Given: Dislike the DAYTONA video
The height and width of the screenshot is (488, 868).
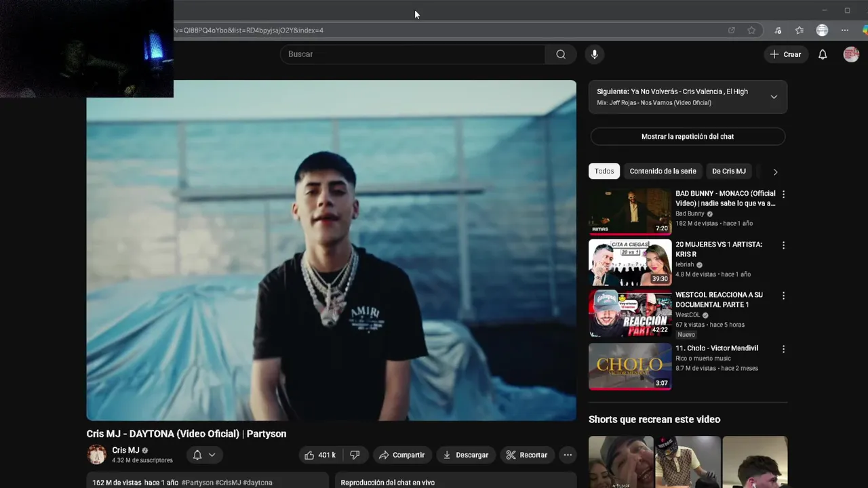Looking at the screenshot, I should click(355, 455).
